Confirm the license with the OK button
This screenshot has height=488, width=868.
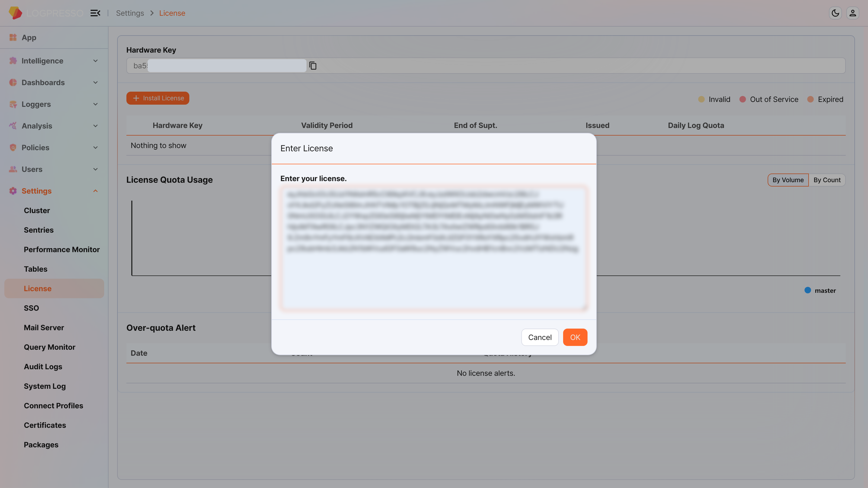pos(575,338)
